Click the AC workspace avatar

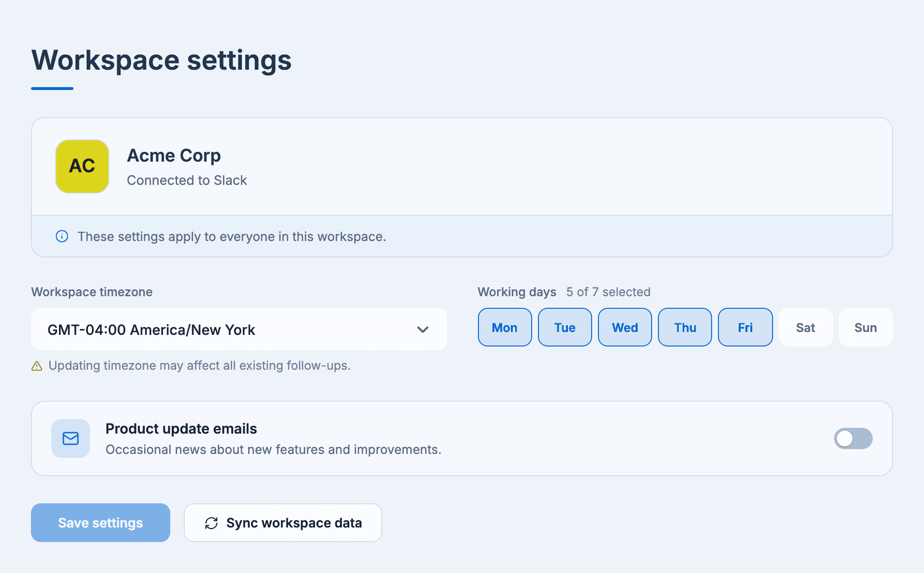(82, 166)
